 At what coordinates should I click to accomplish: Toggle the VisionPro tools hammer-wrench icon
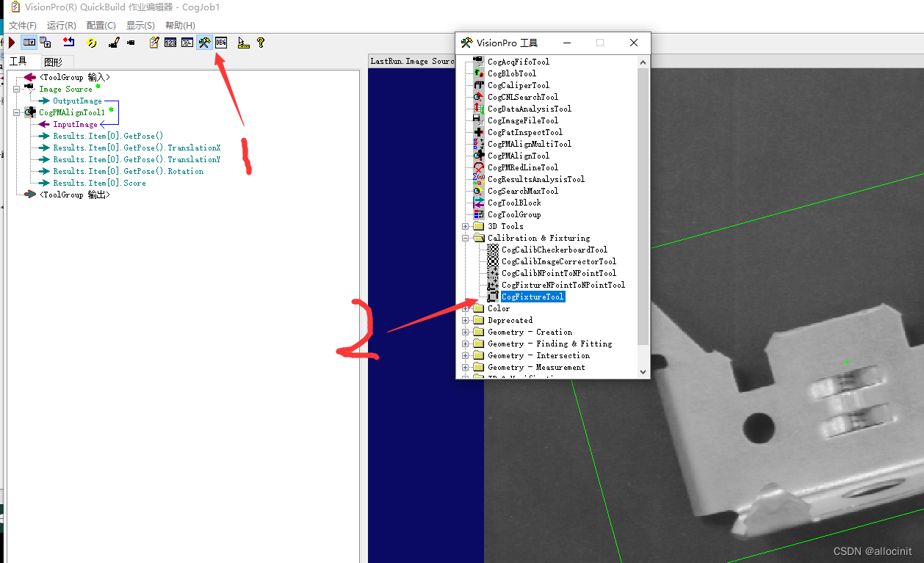click(204, 43)
